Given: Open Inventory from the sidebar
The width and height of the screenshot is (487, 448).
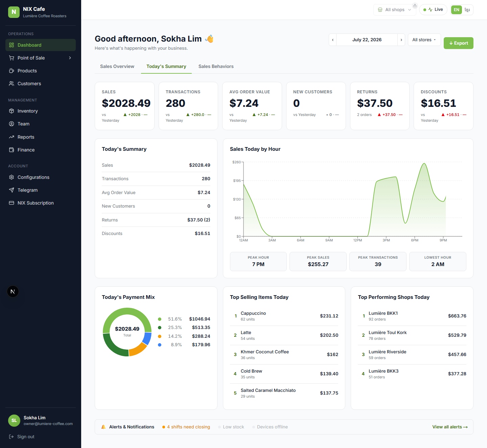Looking at the screenshot, I should [41, 111].
